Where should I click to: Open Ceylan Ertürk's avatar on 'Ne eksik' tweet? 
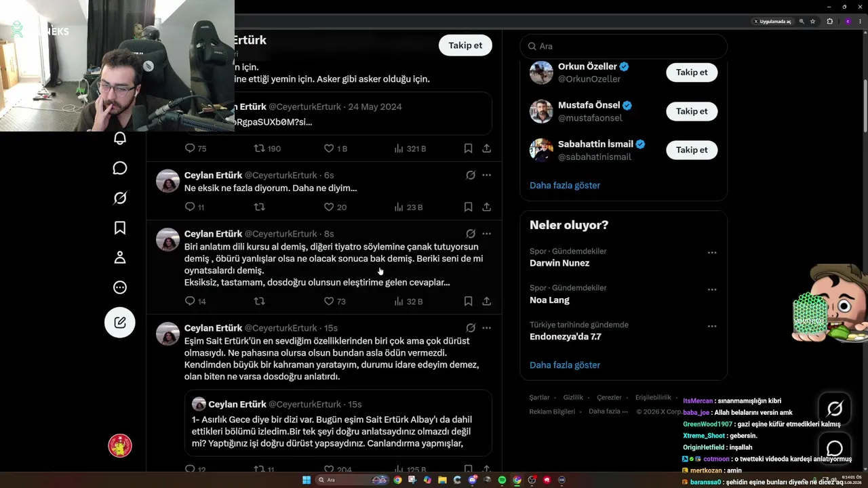pos(168,181)
